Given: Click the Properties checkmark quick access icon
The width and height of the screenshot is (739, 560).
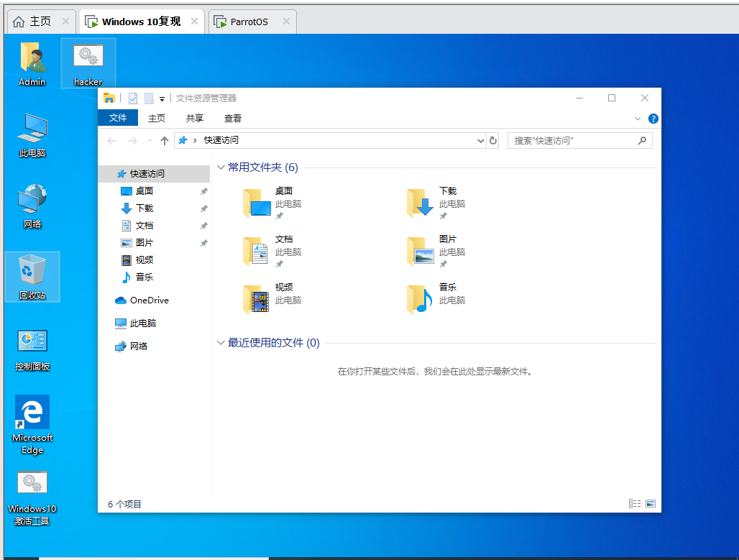Looking at the screenshot, I should 133,98.
